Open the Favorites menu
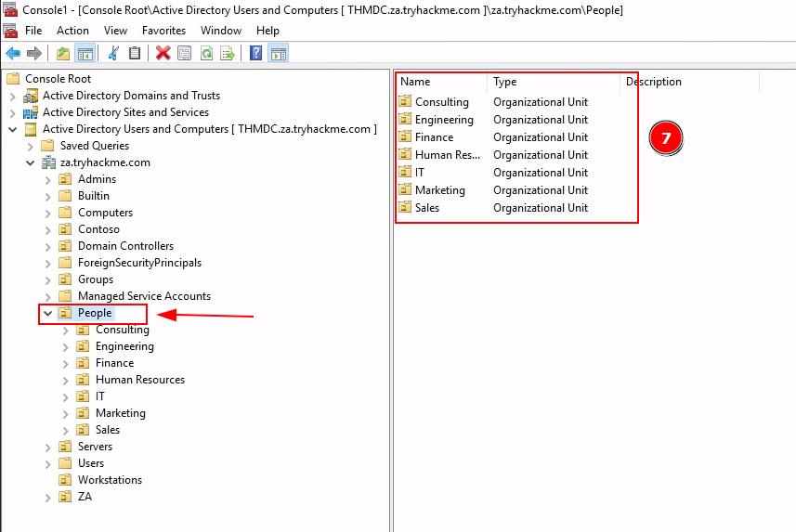The width and height of the screenshot is (796, 532). tap(164, 31)
